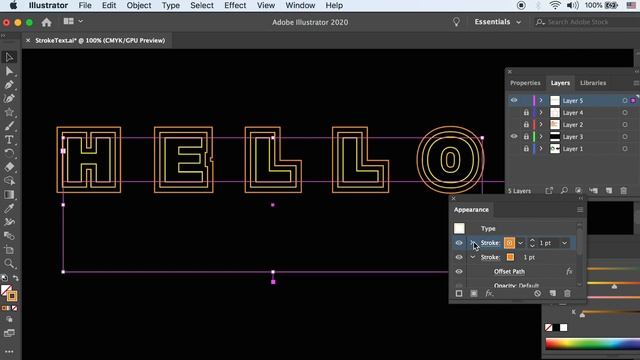Clear appearance icon in Appearance panel
Viewport: 640px width, 360px height.
pos(538,293)
